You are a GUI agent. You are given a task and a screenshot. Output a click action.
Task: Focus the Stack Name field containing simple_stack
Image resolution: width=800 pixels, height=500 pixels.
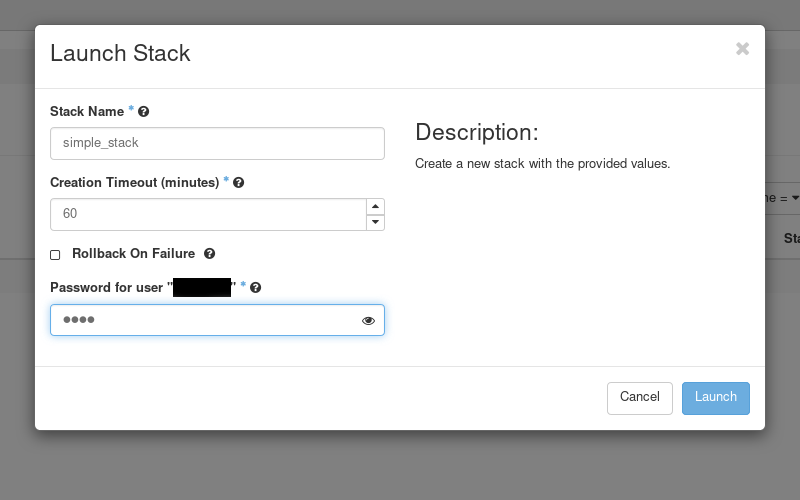click(217, 143)
